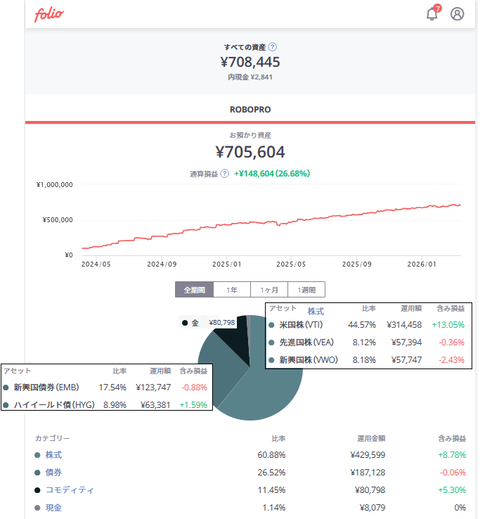Open the コモディティ category link
Viewport: 480px width, 519px height.
coord(70,490)
